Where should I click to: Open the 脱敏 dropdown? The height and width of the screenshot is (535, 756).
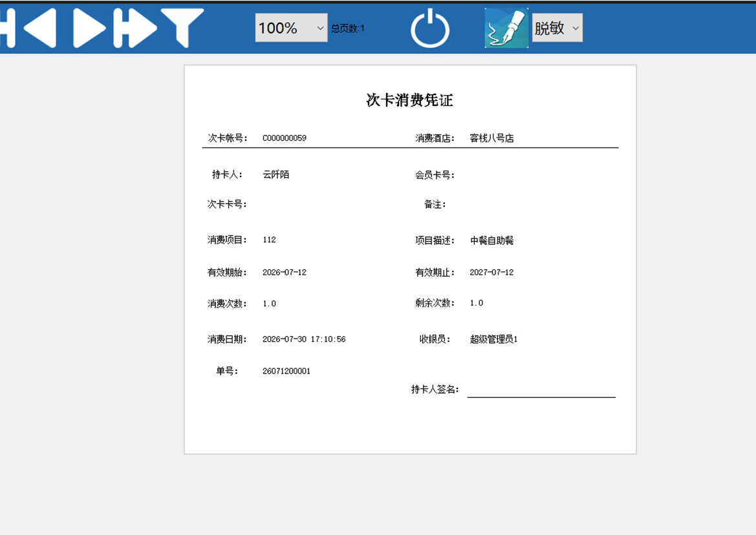coord(557,28)
